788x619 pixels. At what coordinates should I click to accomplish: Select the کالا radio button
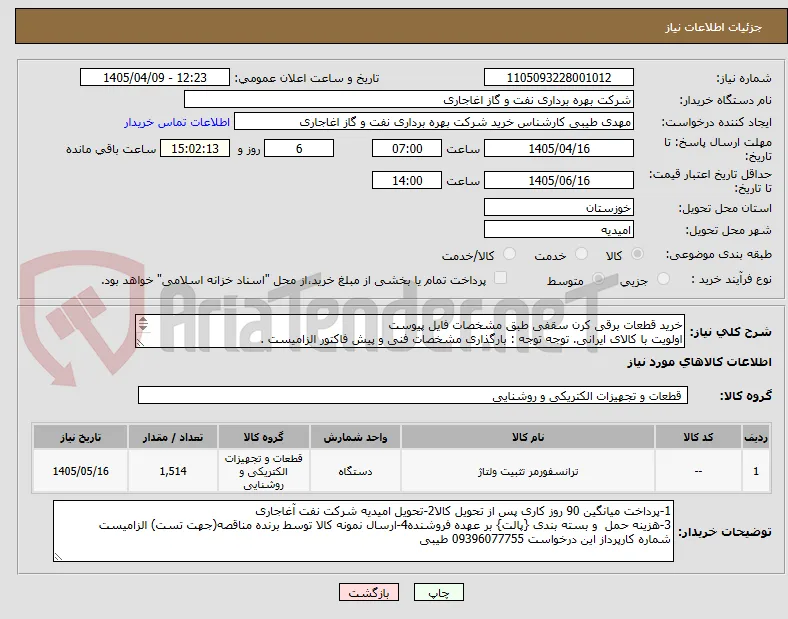[x=637, y=254]
